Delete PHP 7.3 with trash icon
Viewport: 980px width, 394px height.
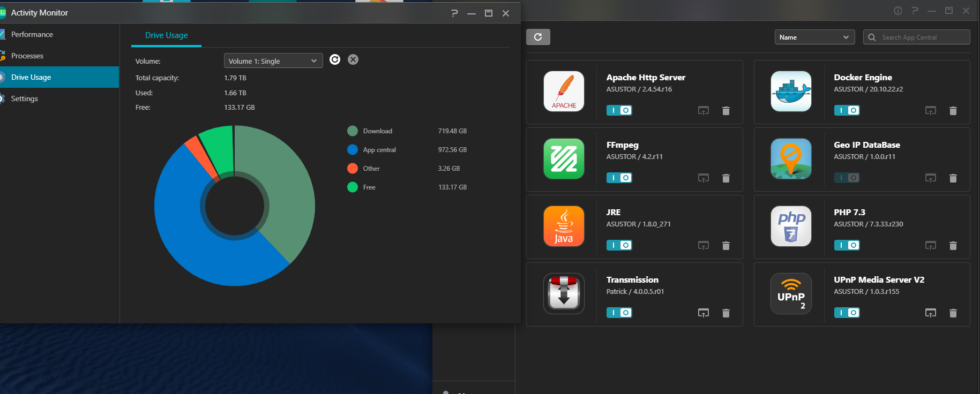click(x=953, y=246)
